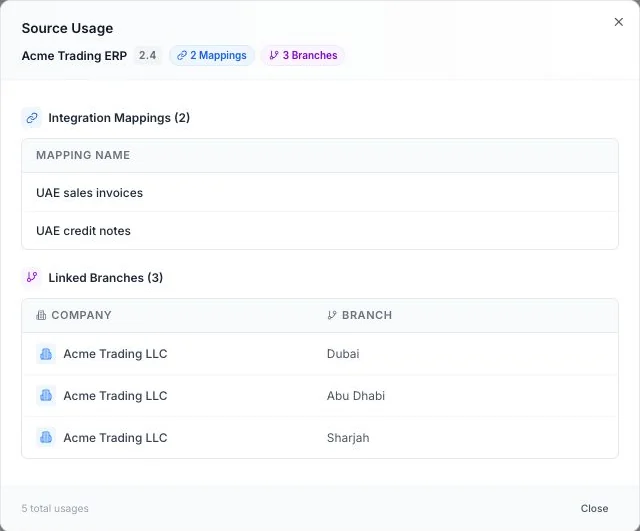
Task: Click the 5 total usages text
Action: 55,508
